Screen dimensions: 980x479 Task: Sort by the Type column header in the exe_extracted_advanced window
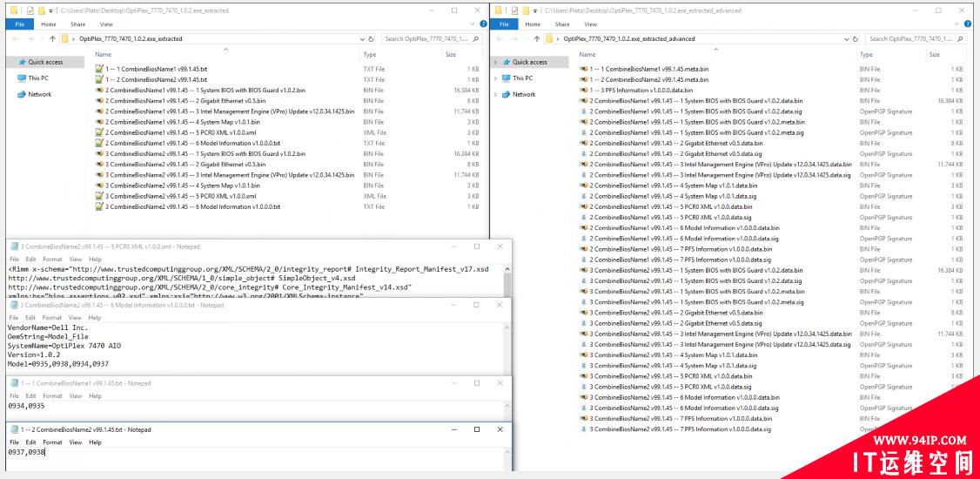(867, 54)
